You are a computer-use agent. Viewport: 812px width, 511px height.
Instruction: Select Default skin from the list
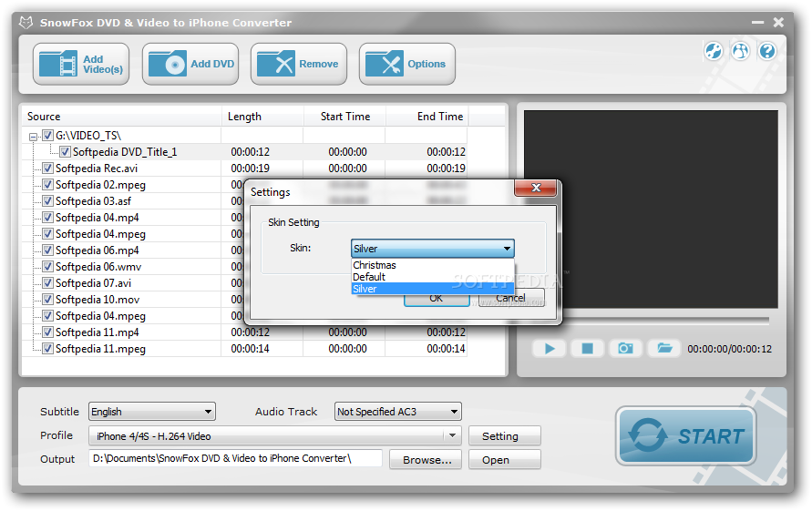click(432, 277)
